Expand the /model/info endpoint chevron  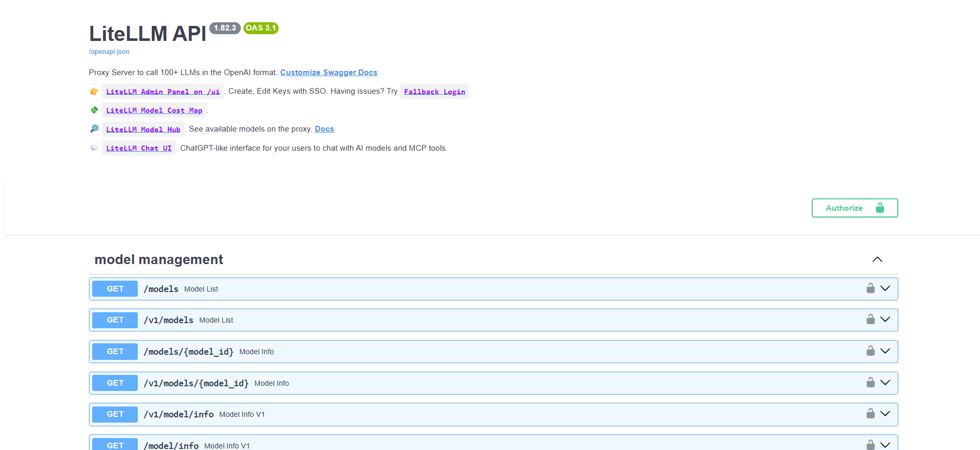(885, 445)
